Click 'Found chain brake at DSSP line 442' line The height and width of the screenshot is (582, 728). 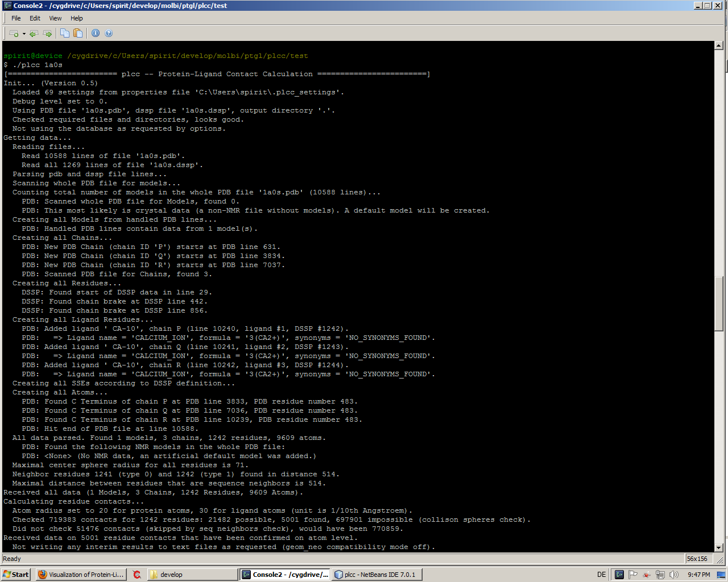(x=115, y=301)
